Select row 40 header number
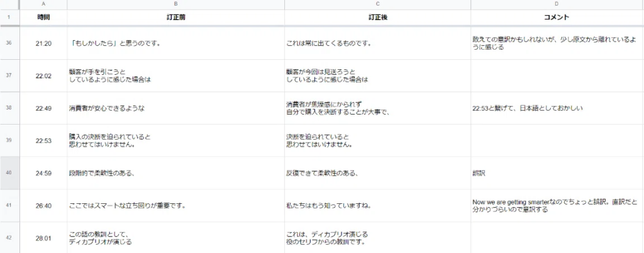This screenshot has width=644, height=253. pos(9,173)
